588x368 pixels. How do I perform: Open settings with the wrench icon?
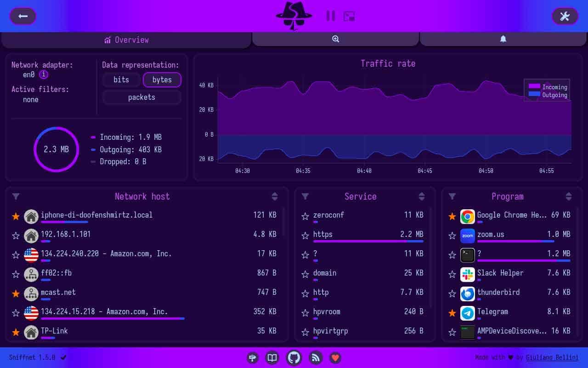565,16
